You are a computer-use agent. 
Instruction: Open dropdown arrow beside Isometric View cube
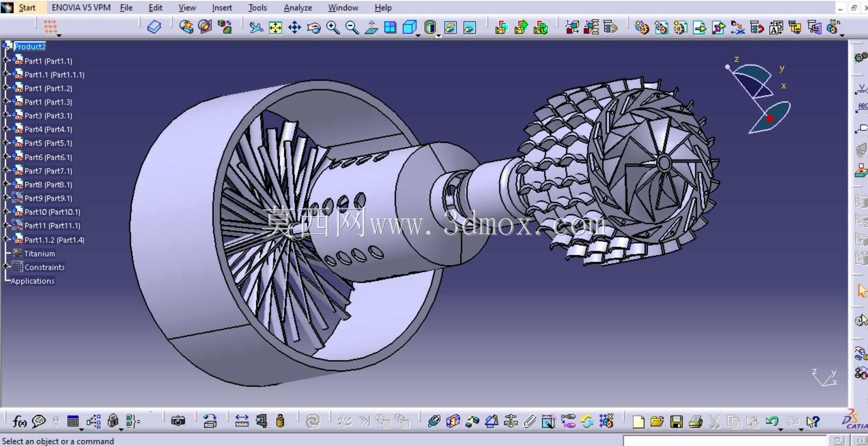click(418, 35)
